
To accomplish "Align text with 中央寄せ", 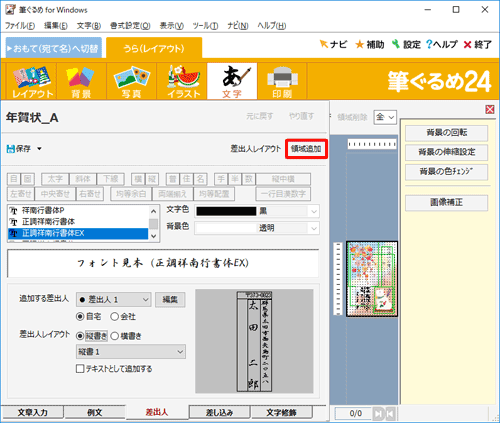I will [55, 194].
